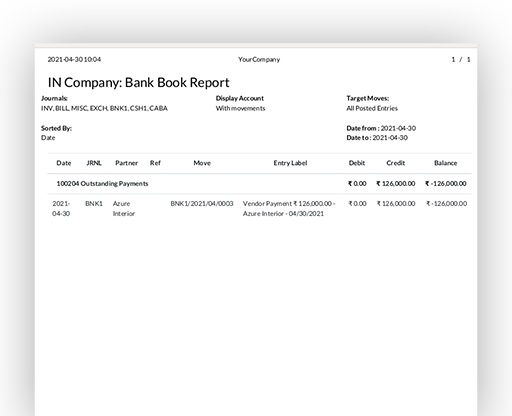The width and height of the screenshot is (512, 416).
Task: Click the JRNL column header
Action: [94, 163]
